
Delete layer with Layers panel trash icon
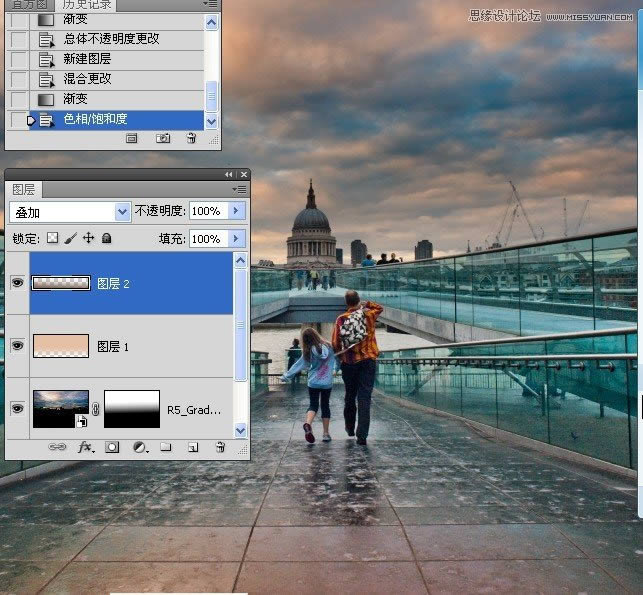(219, 448)
